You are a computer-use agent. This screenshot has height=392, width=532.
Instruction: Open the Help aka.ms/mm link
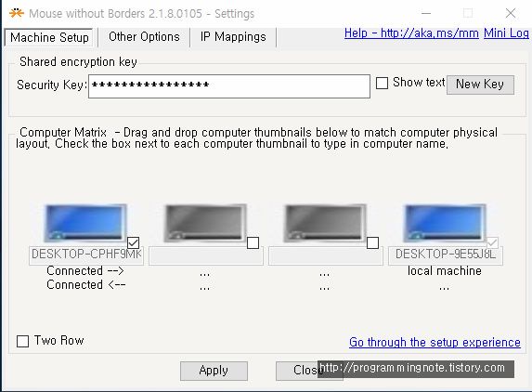coord(411,33)
